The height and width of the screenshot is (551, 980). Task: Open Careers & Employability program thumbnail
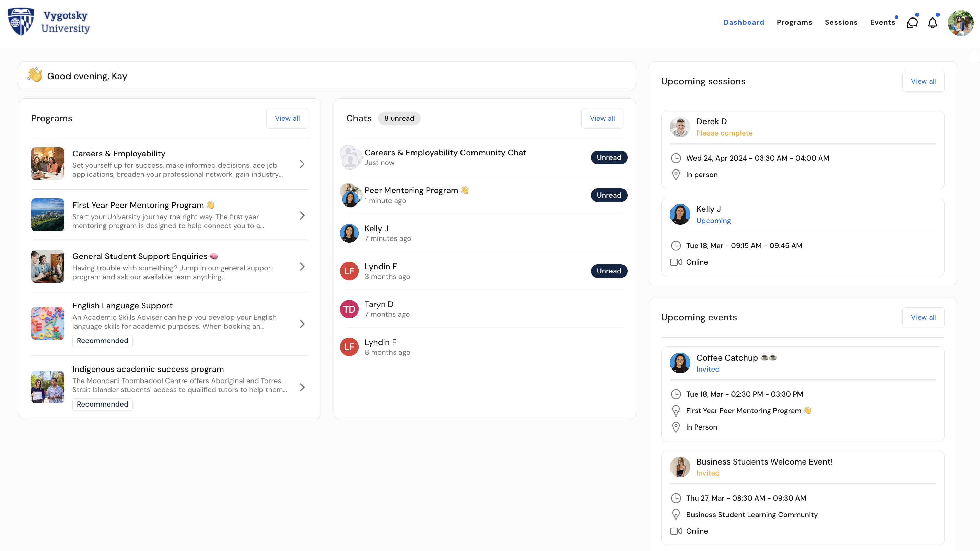48,164
